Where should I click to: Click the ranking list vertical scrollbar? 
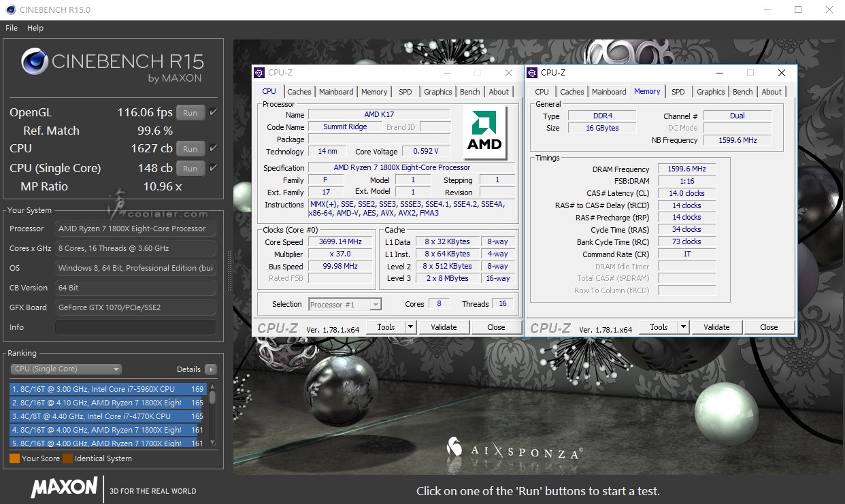click(x=212, y=415)
